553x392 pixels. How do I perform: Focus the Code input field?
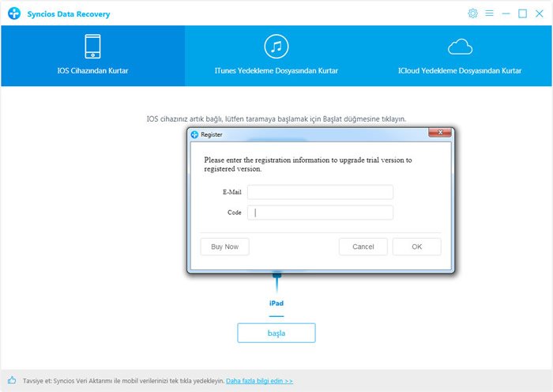(320, 213)
